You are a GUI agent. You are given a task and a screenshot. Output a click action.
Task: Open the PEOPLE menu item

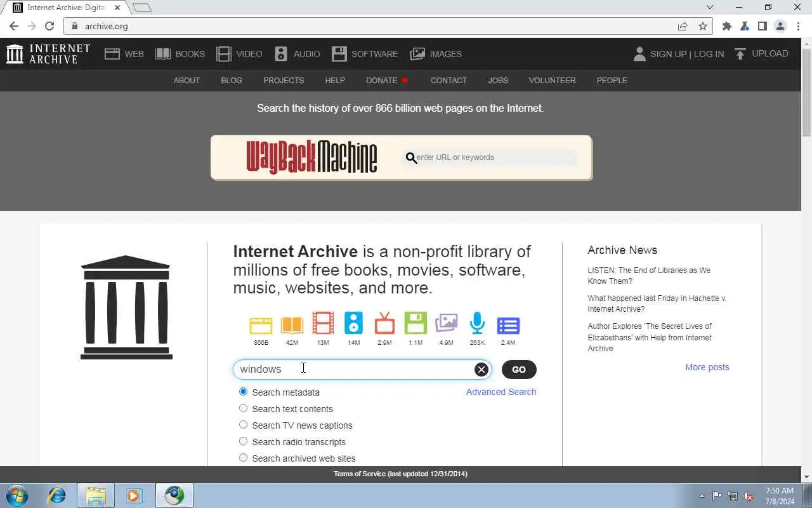pyautogui.click(x=612, y=81)
